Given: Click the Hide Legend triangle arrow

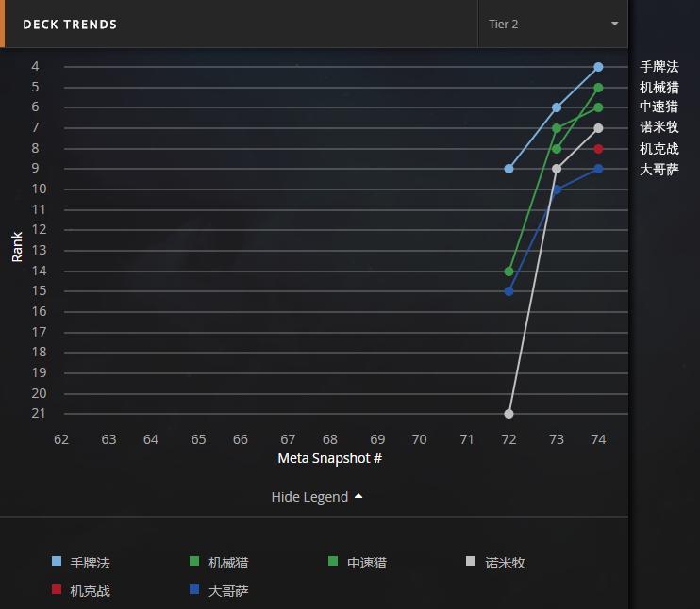Looking at the screenshot, I should pyautogui.click(x=358, y=496).
